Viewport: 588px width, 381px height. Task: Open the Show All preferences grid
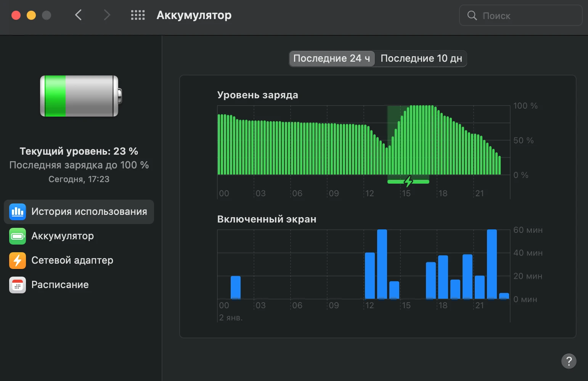[138, 15]
